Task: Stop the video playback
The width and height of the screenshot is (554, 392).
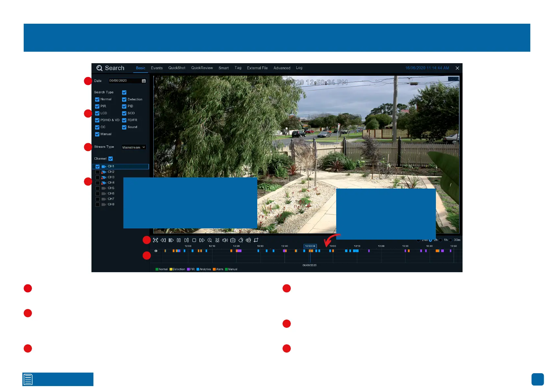Action: [194, 240]
